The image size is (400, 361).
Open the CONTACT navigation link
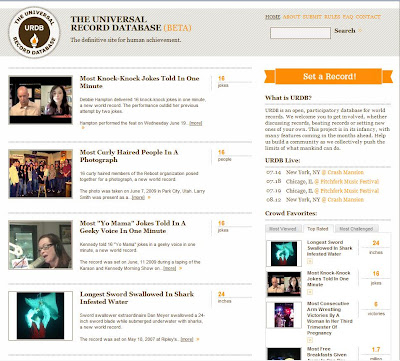pos(368,17)
